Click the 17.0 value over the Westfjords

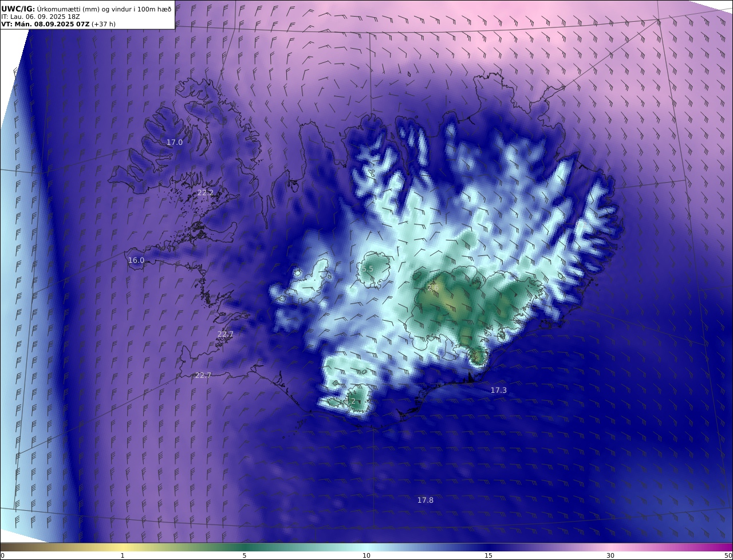(x=175, y=142)
